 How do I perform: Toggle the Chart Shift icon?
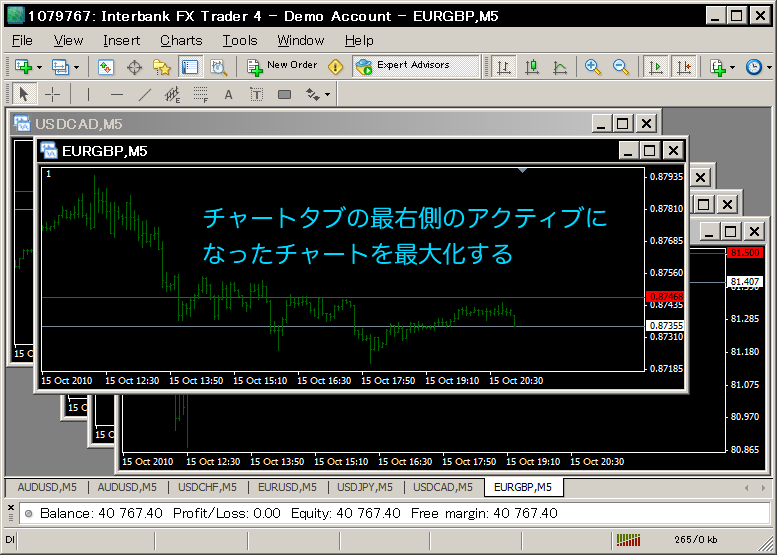pyautogui.click(x=684, y=66)
